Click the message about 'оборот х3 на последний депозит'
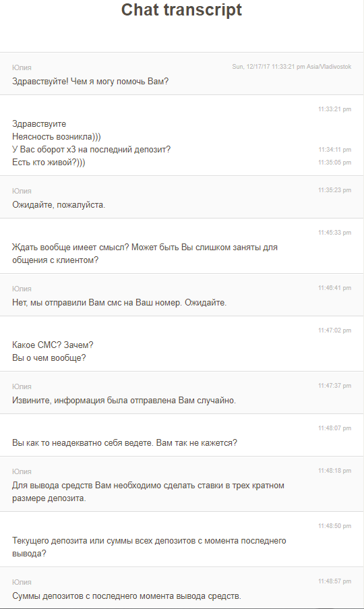 (91, 150)
